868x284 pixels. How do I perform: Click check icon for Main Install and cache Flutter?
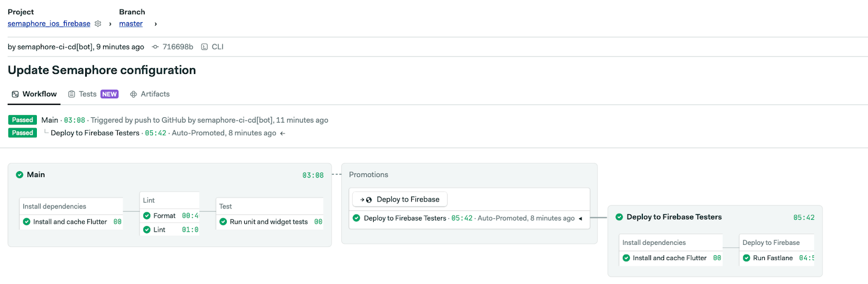pyautogui.click(x=27, y=222)
